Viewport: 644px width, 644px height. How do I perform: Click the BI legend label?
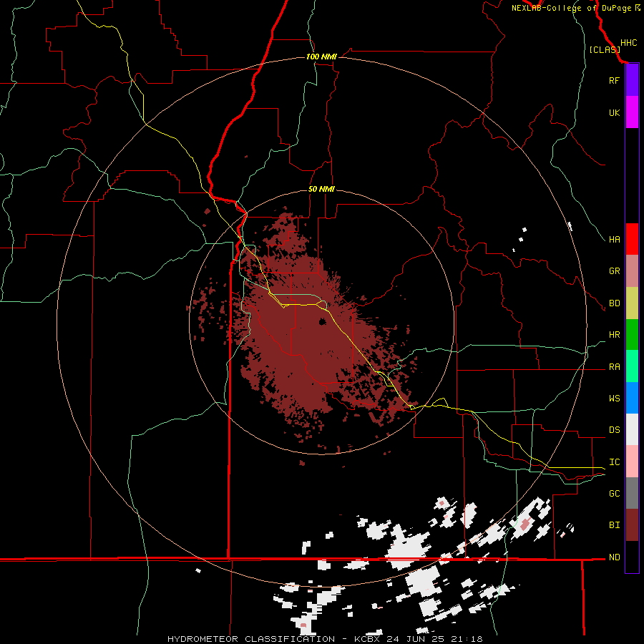point(614,525)
